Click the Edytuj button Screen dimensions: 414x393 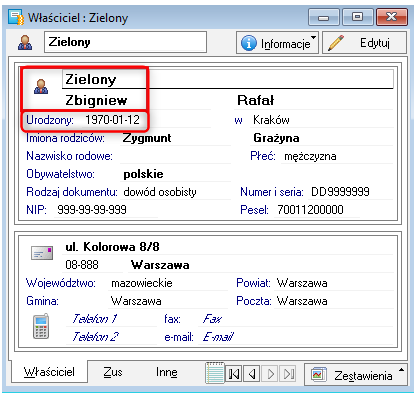365,43
